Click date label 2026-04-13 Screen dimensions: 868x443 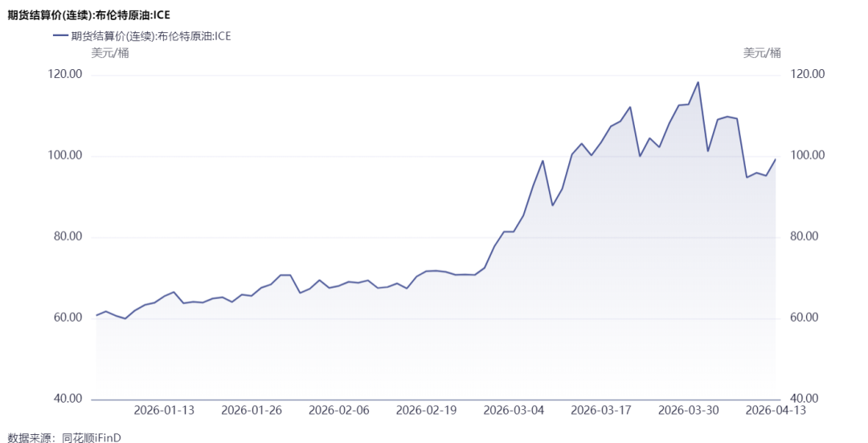pos(776,410)
